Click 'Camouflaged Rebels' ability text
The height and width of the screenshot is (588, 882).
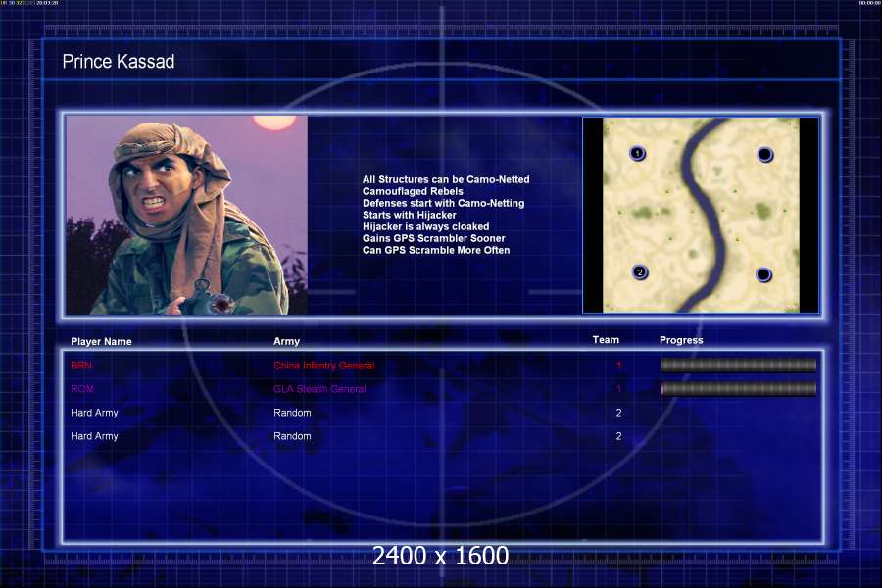pyautogui.click(x=413, y=191)
